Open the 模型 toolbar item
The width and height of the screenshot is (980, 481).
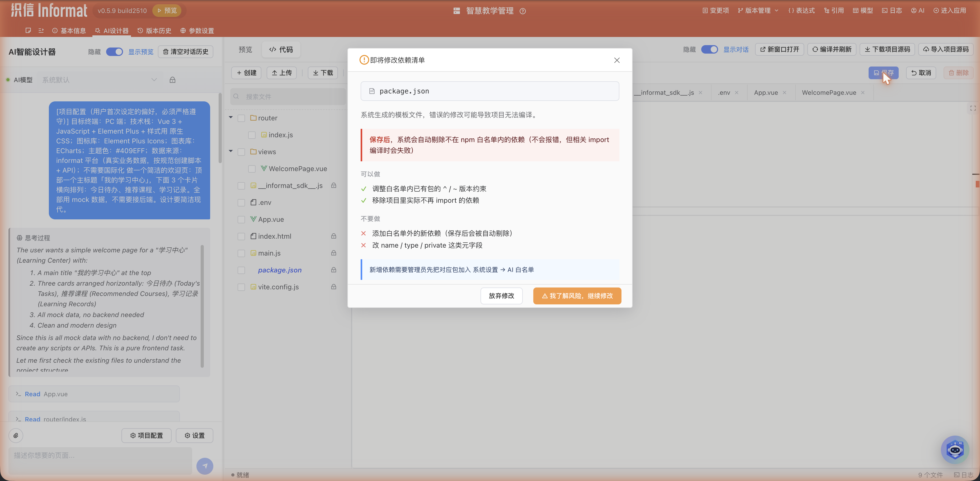[x=863, y=11]
